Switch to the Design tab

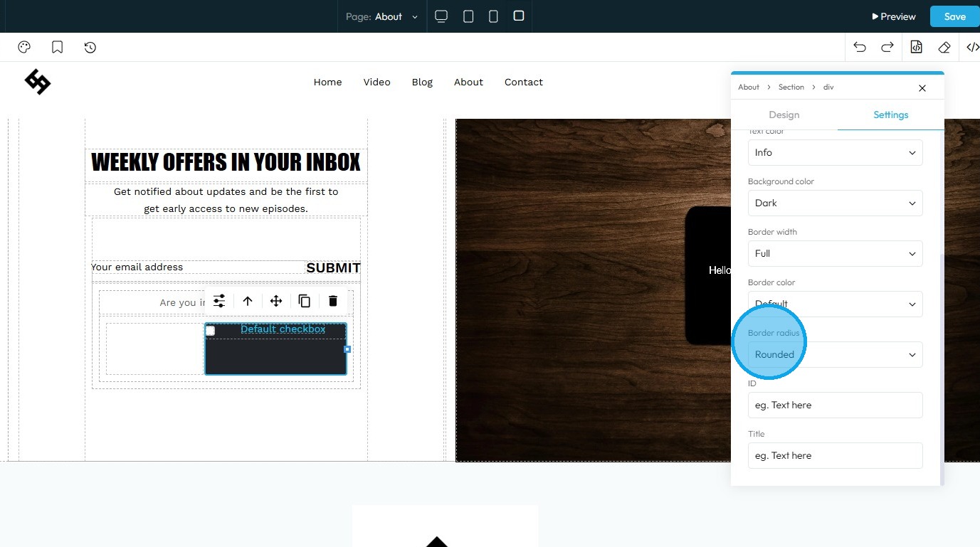(784, 115)
